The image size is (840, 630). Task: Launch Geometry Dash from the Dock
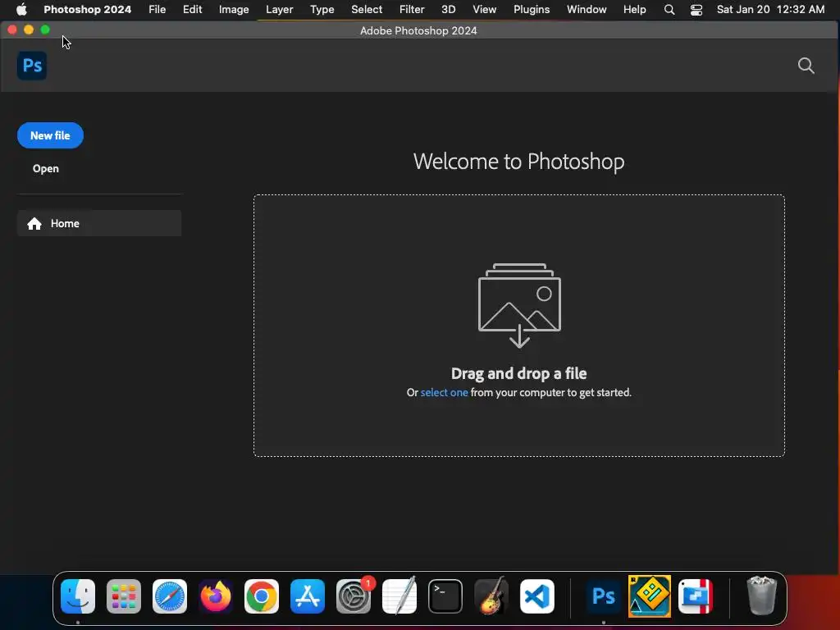click(650, 596)
